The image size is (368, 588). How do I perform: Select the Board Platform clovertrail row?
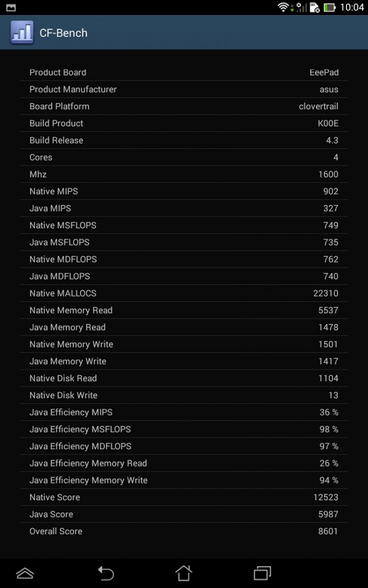184,106
